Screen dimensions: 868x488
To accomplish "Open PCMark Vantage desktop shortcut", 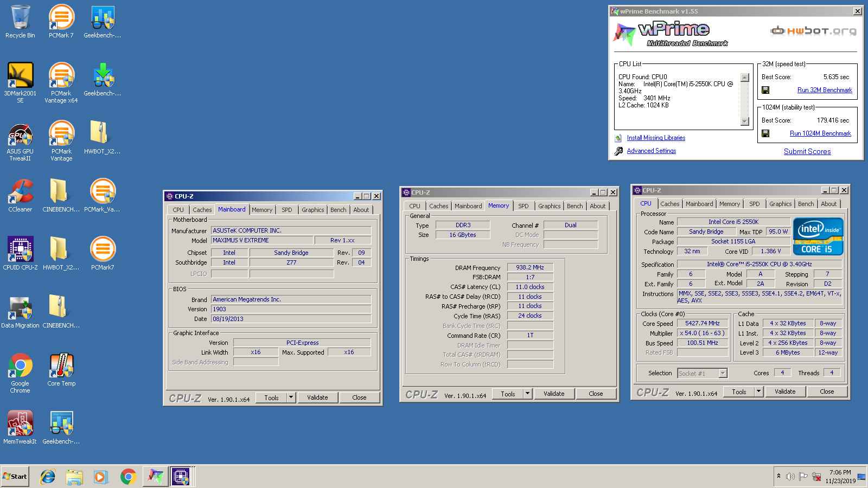I will [x=61, y=140].
